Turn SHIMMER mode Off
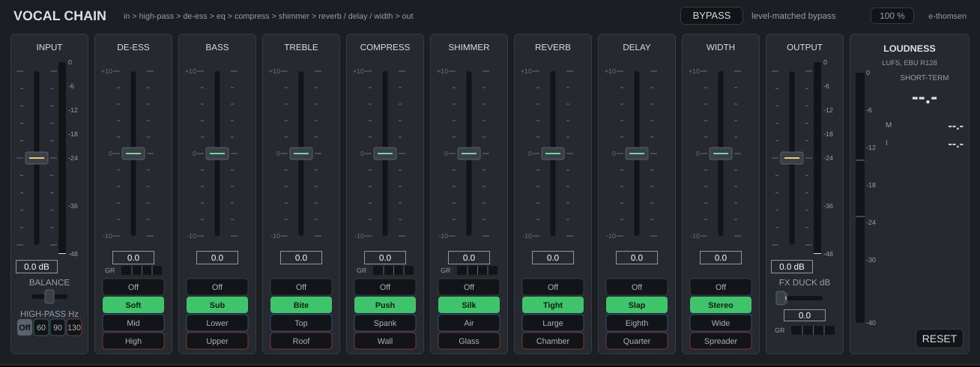The width and height of the screenshot is (980, 367). click(x=469, y=287)
